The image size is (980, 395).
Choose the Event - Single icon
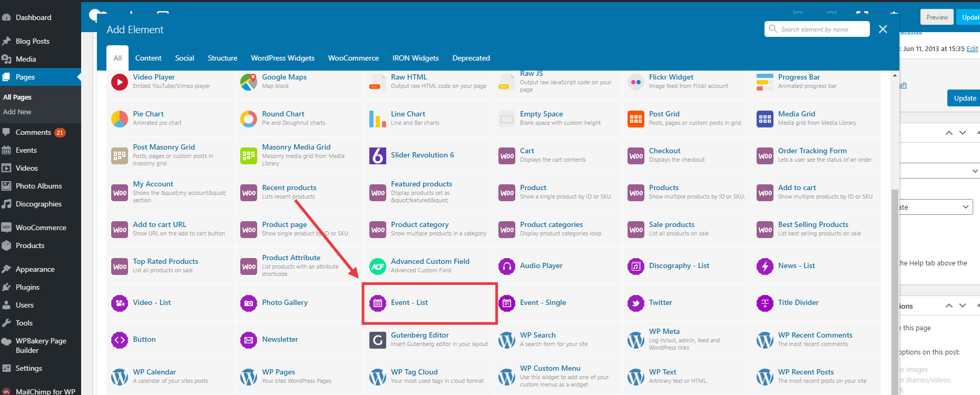pos(507,303)
